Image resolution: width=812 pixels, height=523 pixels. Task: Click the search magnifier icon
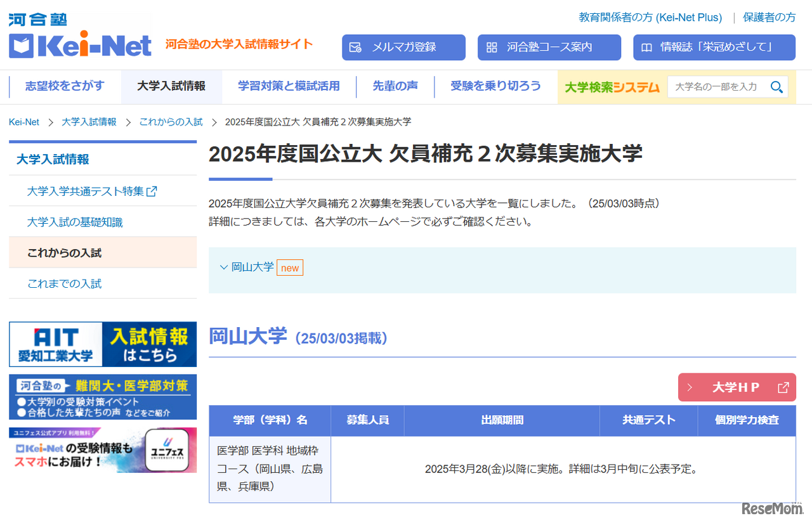pos(776,87)
